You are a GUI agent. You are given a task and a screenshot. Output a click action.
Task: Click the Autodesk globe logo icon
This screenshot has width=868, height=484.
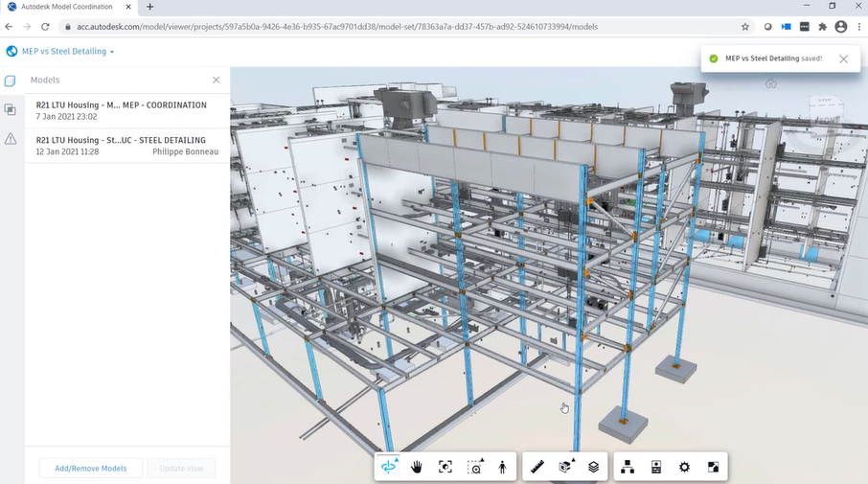pos(11,51)
